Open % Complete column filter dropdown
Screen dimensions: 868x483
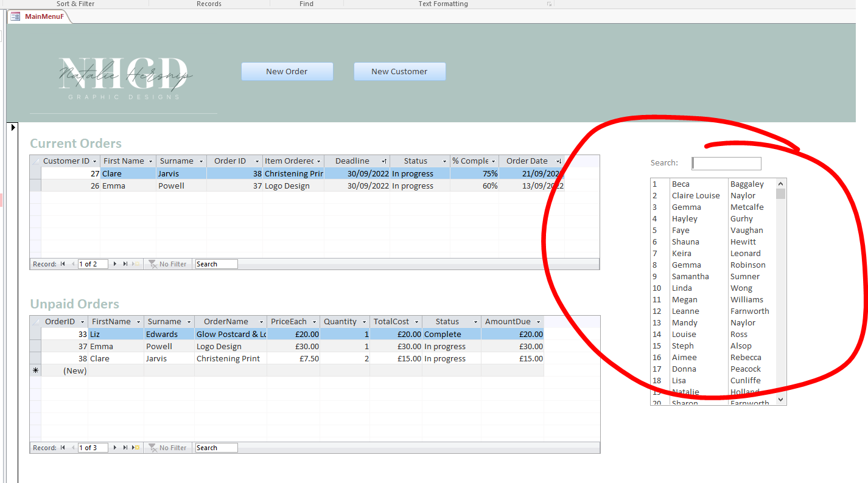click(494, 161)
